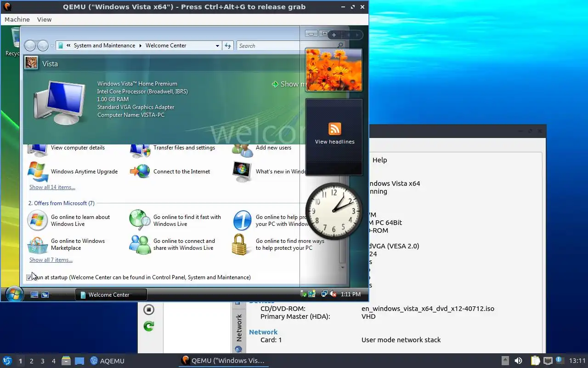
Task: Open the QEMU Machine menu
Action: 17,19
